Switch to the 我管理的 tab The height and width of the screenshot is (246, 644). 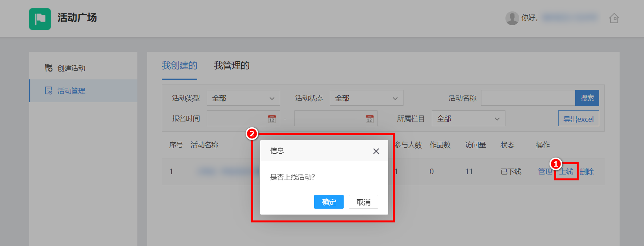(x=231, y=66)
